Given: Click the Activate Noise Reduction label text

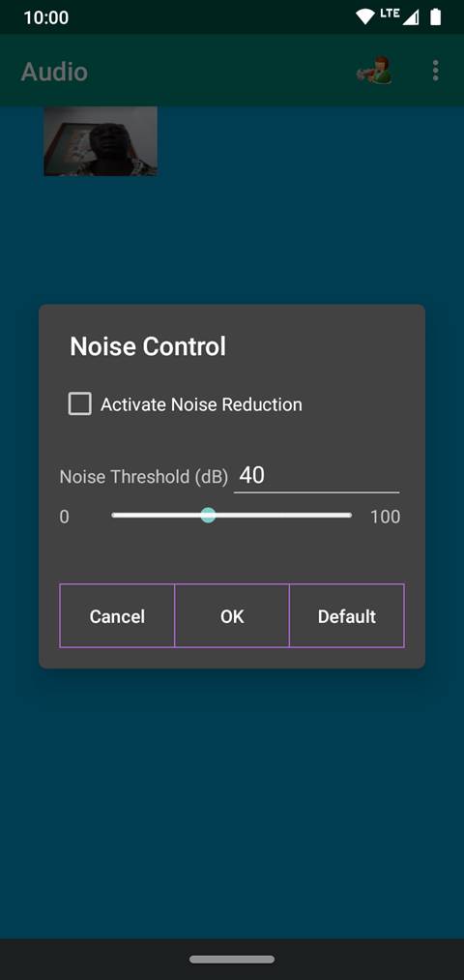Looking at the screenshot, I should (201, 404).
